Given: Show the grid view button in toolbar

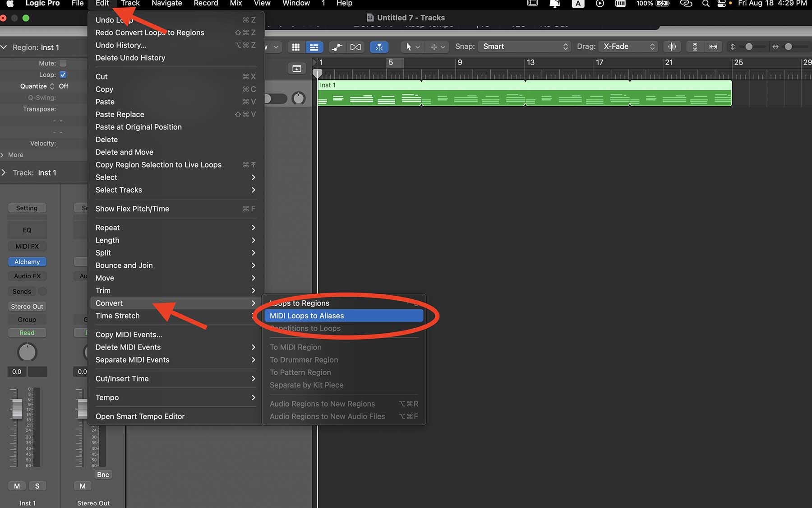Looking at the screenshot, I should [x=296, y=47].
